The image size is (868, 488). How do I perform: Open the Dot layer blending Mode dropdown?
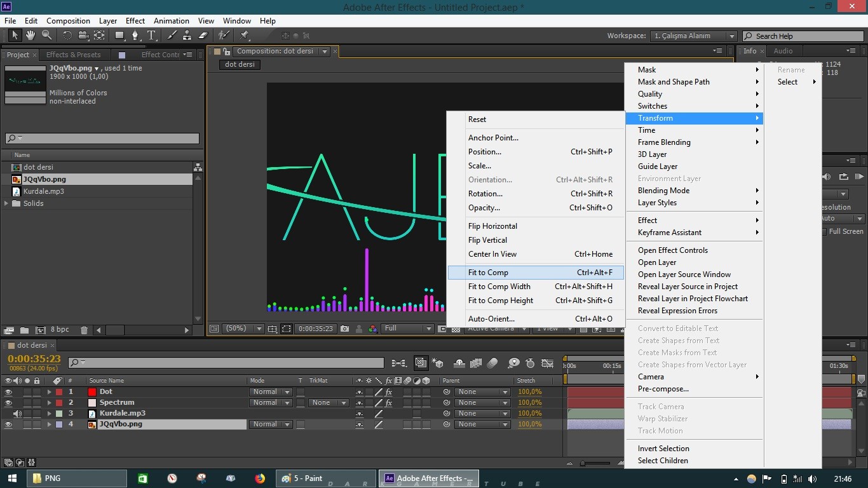pyautogui.click(x=270, y=392)
